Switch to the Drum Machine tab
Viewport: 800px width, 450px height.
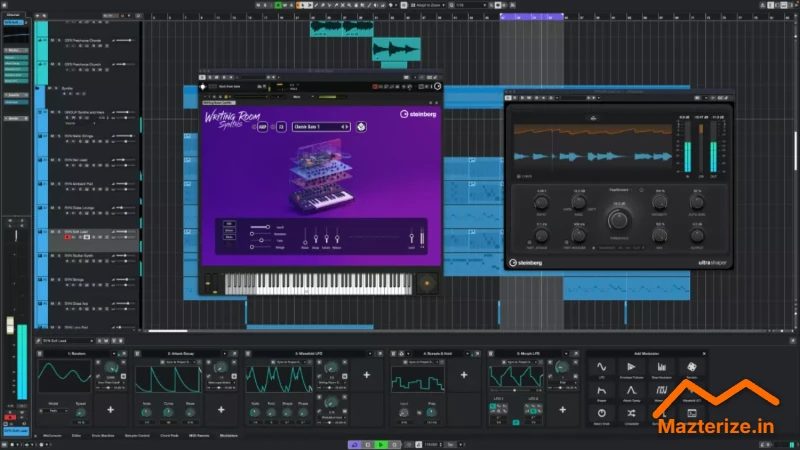pyautogui.click(x=103, y=436)
